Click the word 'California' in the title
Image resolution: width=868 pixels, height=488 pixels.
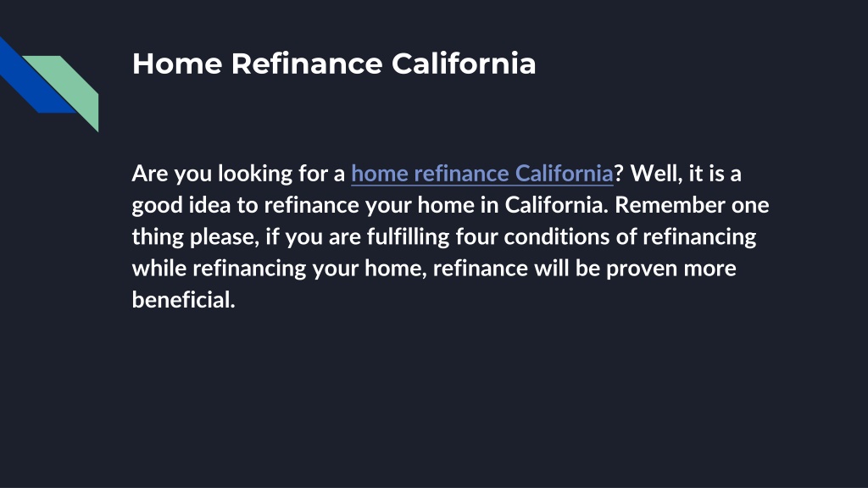[464, 64]
